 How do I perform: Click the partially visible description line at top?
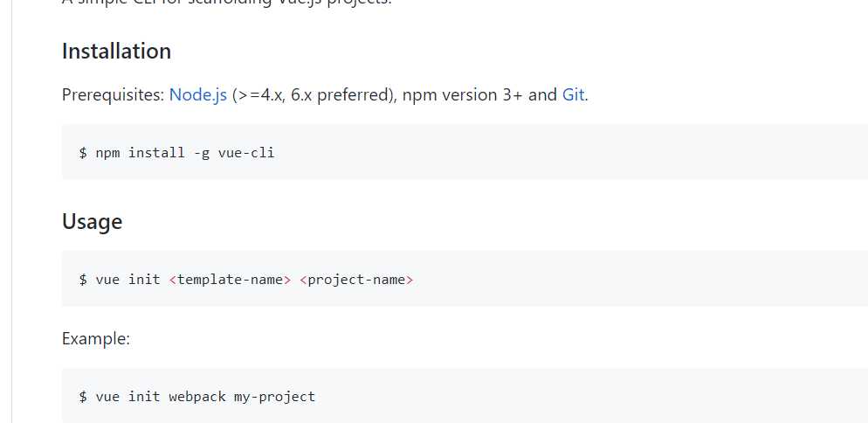[x=226, y=3]
